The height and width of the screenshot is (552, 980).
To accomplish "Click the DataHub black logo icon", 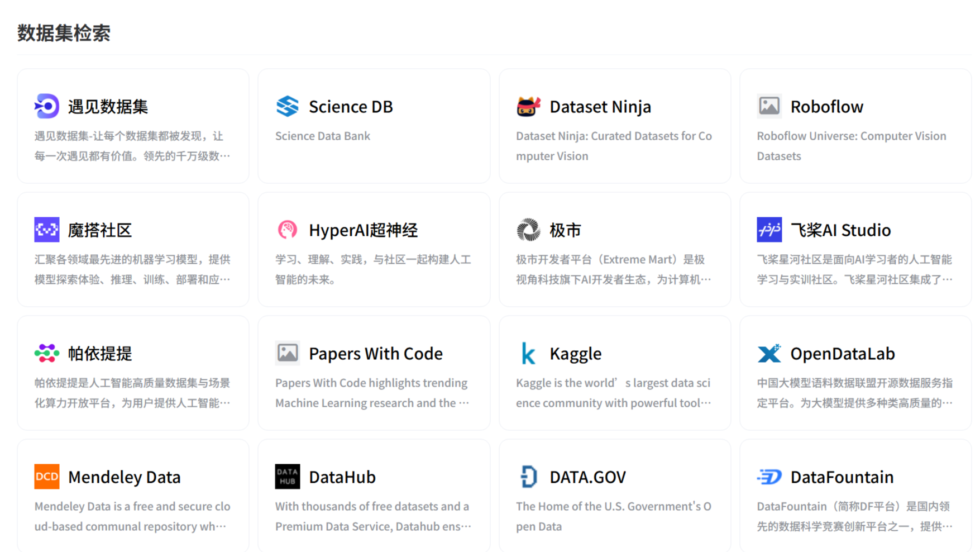I will pyautogui.click(x=288, y=477).
